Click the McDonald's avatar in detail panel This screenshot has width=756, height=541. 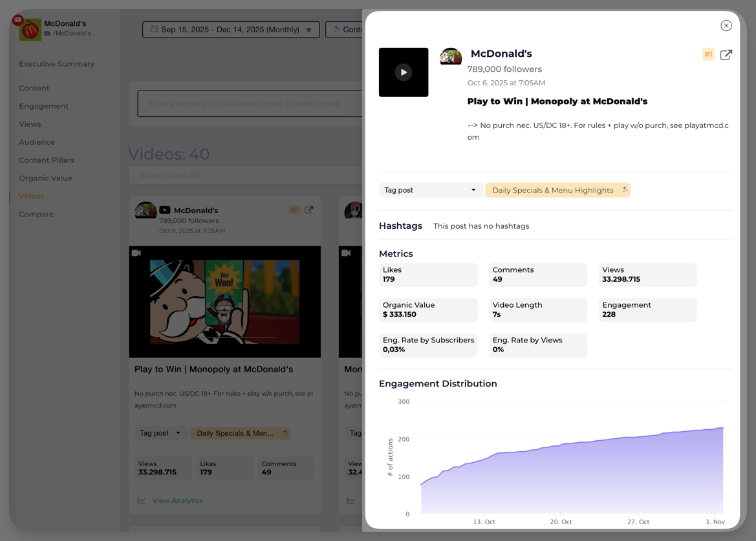click(451, 57)
